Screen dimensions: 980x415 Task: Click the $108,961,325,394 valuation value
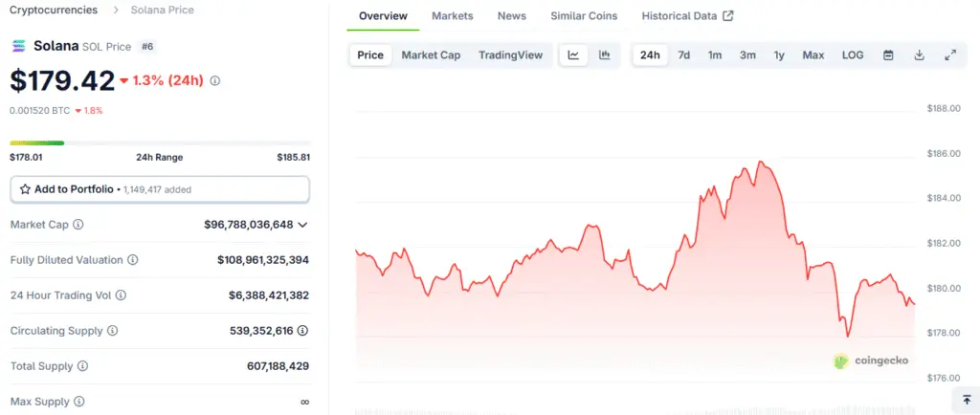[x=263, y=259]
